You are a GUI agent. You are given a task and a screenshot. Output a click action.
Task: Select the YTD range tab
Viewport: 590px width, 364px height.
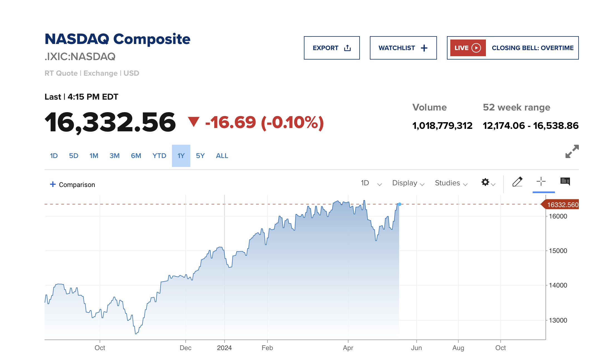tap(159, 156)
